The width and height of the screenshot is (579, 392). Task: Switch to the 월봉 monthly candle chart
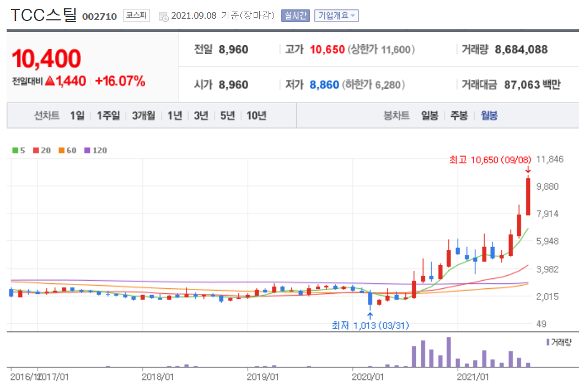pyautogui.click(x=489, y=116)
